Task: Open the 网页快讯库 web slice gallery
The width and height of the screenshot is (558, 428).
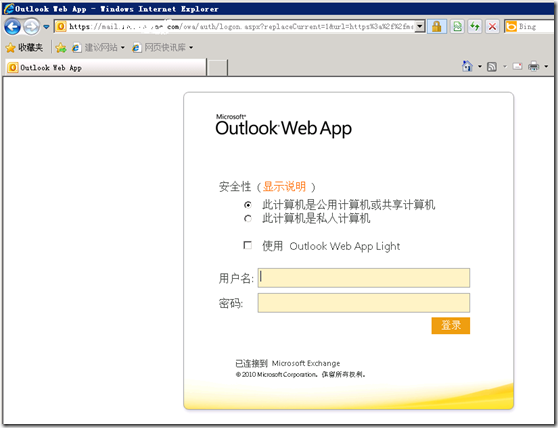Action: (x=159, y=47)
